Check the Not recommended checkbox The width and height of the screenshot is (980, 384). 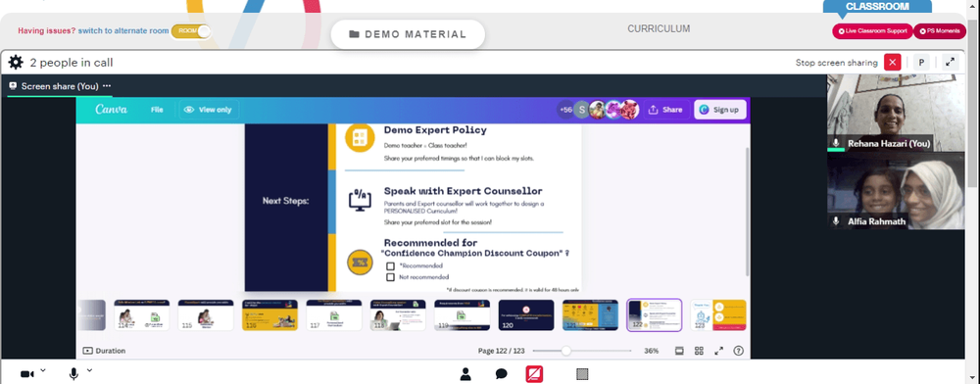tap(391, 276)
